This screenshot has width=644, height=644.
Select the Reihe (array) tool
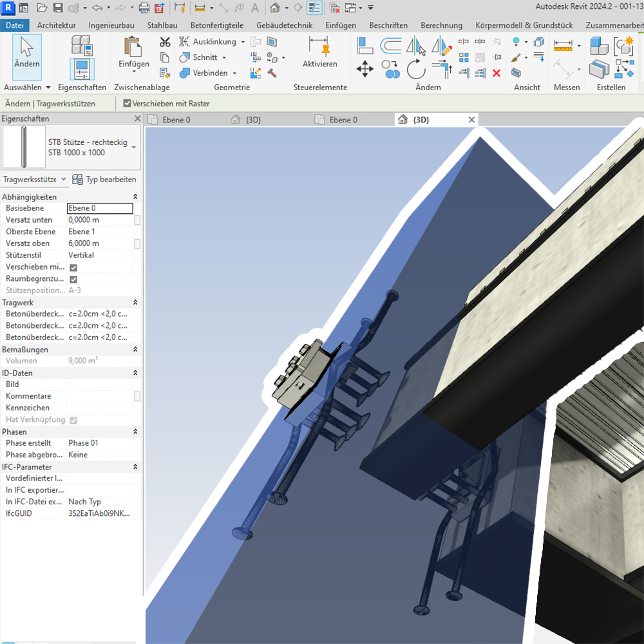coord(464,57)
